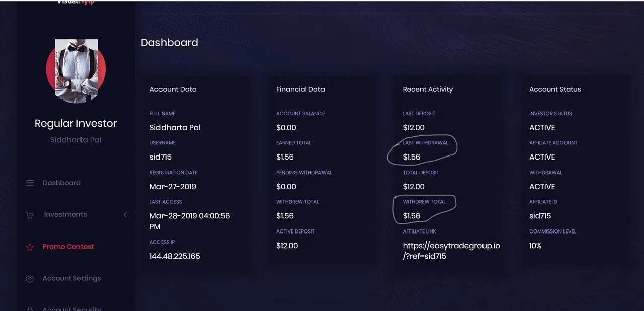Screen dimensions: 644x311
Task: Click the Access IP address value
Action: click(175, 256)
